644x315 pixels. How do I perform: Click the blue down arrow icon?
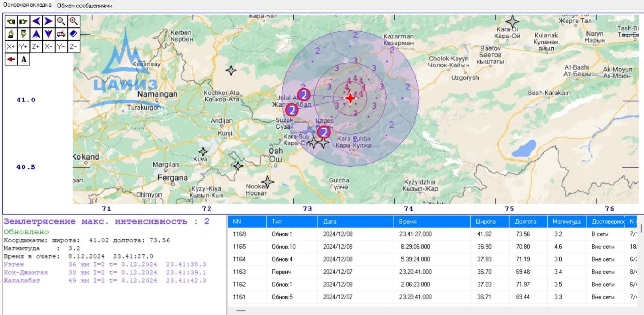48,34
